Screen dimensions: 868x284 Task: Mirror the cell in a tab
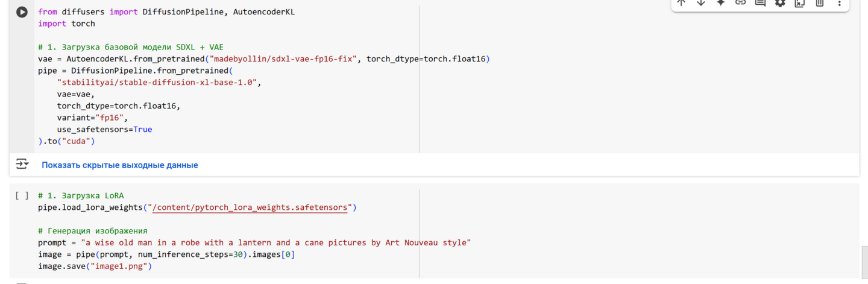click(800, 3)
